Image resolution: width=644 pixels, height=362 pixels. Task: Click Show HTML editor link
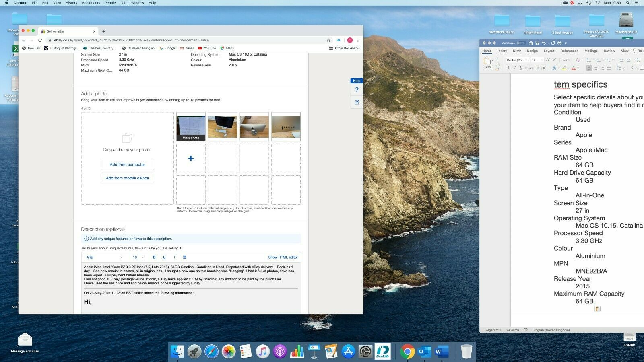click(283, 257)
